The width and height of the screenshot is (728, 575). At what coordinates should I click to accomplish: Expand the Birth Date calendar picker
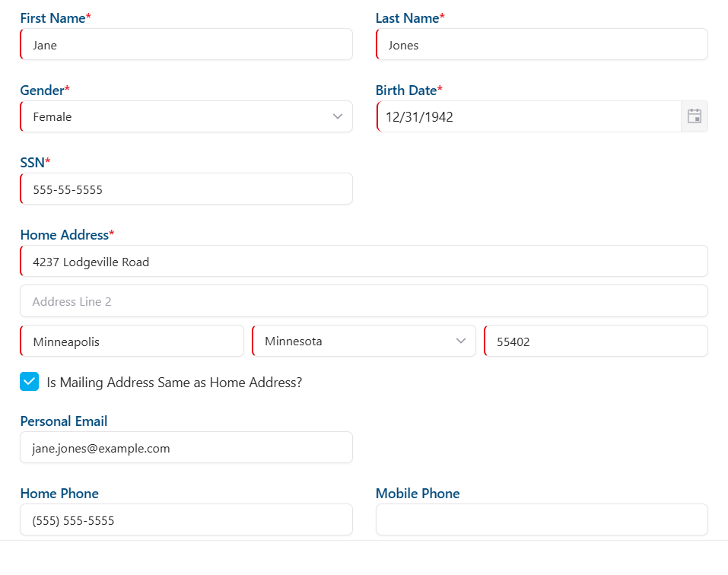tap(694, 116)
